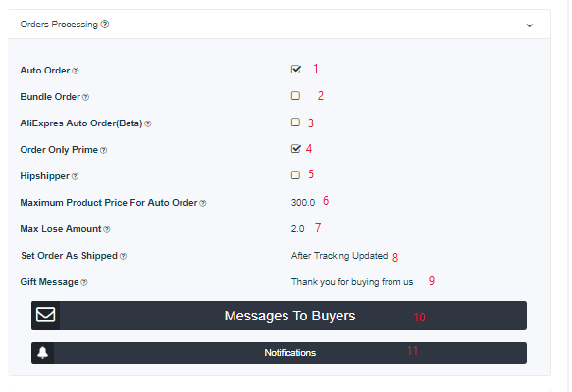Screen dimensions: 572x392
Task: Click the help icon next to Hipshipper
Action: point(75,177)
